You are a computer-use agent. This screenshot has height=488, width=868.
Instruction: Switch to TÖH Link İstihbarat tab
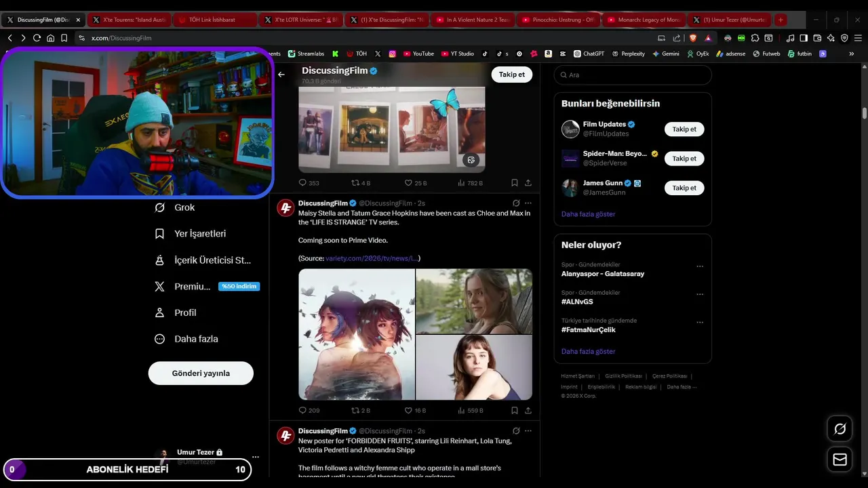pyautogui.click(x=215, y=20)
